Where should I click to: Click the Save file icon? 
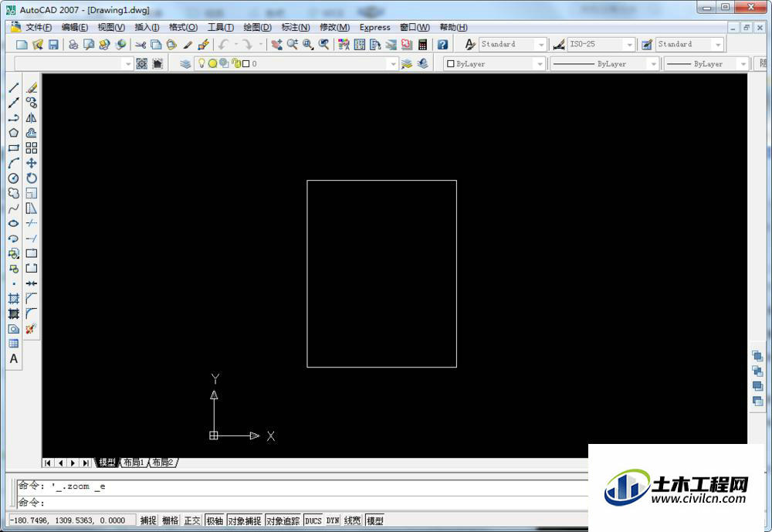click(x=53, y=45)
